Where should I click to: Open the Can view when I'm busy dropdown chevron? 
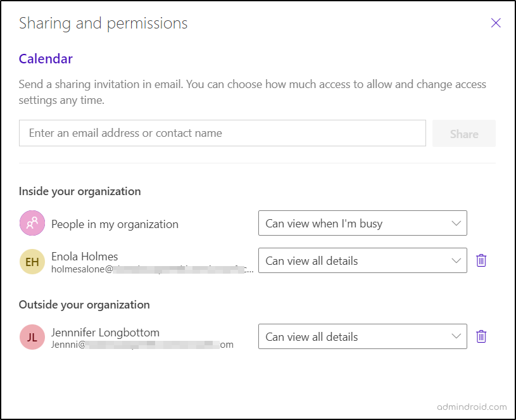pos(455,223)
